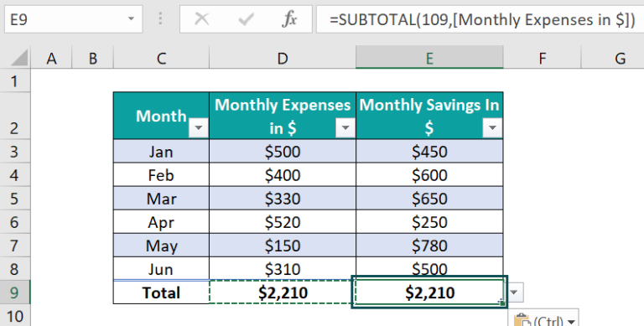Click the Select All corner triangle
This screenshot has width=644, height=326.
coord(19,59)
